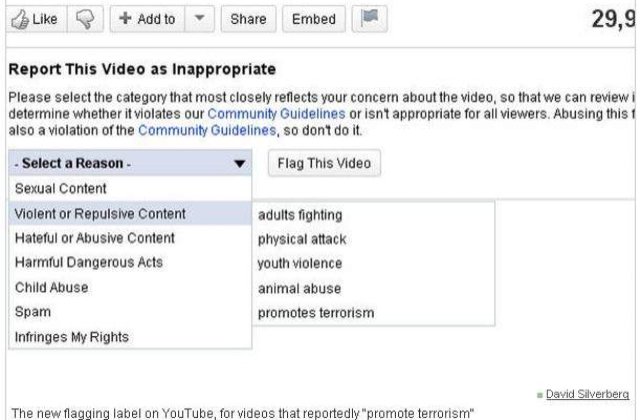The image size is (640, 420).
Task: Expand the Add to dropdown arrow
Action: 199,19
